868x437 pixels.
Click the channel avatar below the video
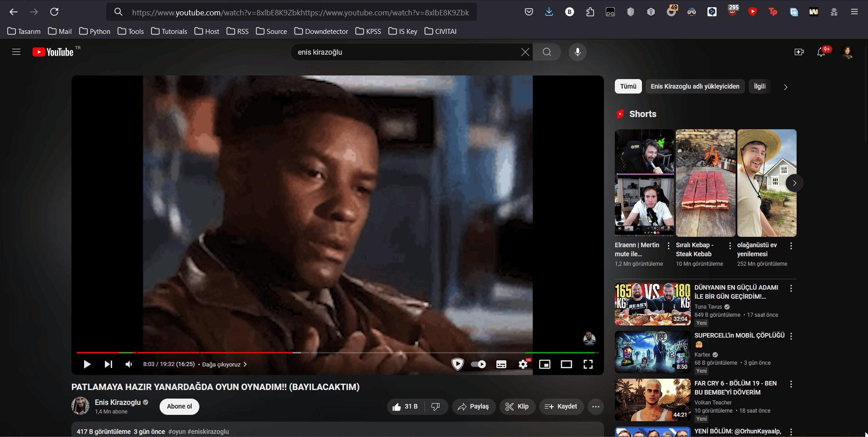point(80,406)
